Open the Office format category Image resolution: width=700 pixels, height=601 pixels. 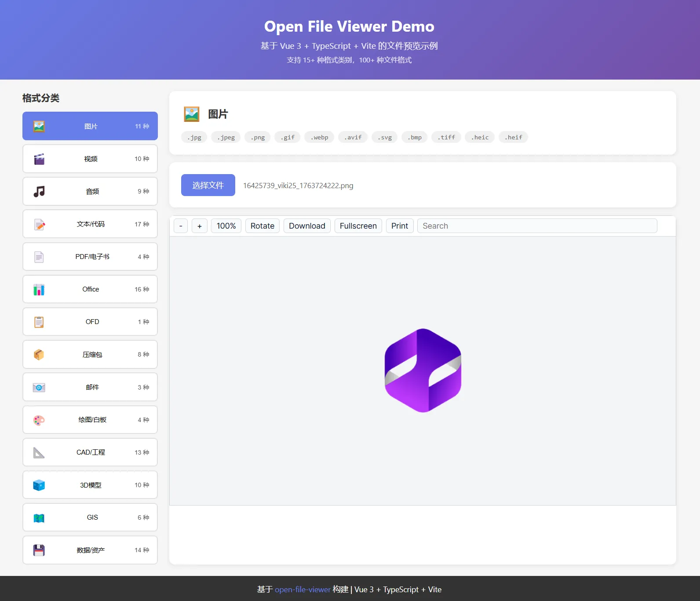click(90, 289)
